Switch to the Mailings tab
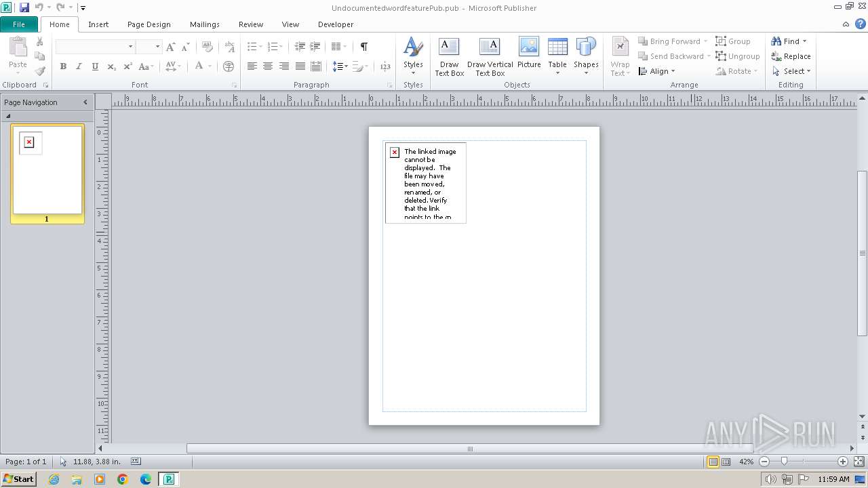 205,24
